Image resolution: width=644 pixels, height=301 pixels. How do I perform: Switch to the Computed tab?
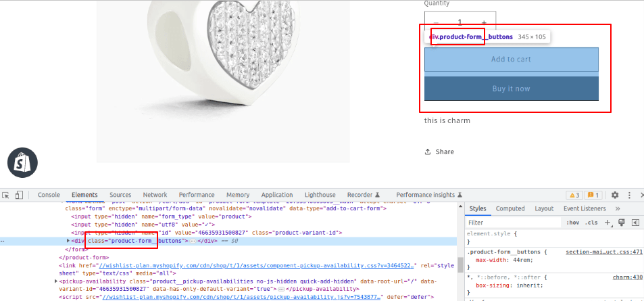510,209
